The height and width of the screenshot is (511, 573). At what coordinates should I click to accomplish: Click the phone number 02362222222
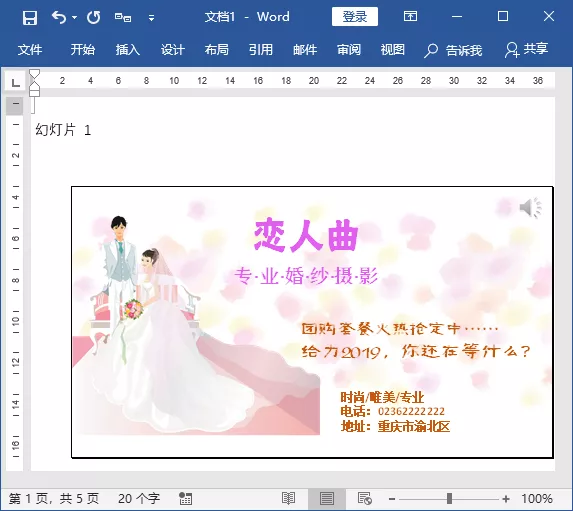pos(411,412)
